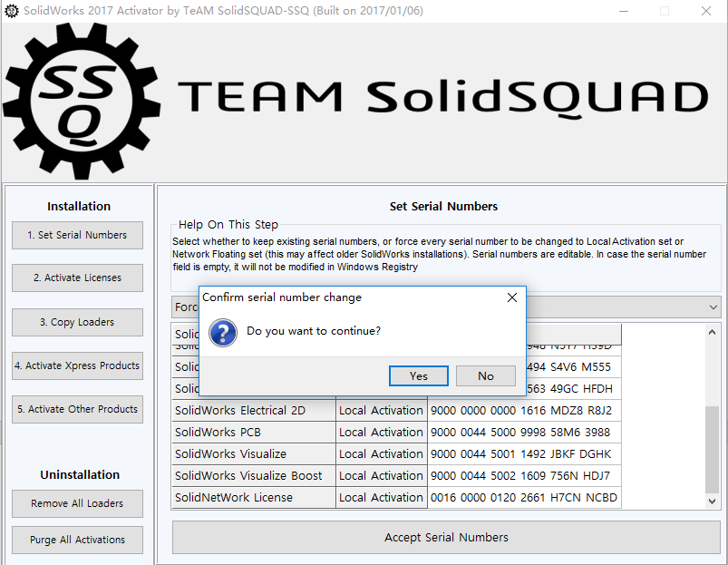Click the serial ending S4V6 M555
The width and height of the screenshot is (728, 565).
coord(573,366)
